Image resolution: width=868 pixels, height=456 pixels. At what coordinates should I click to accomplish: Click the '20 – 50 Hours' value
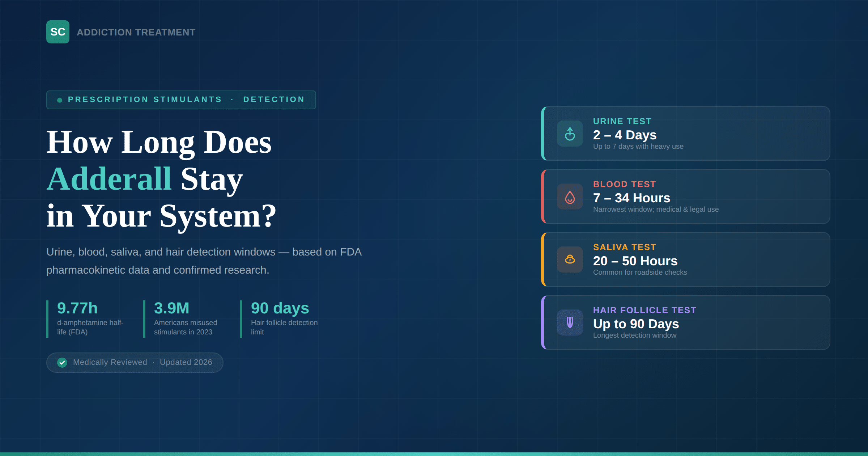click(x=635, y=261)
